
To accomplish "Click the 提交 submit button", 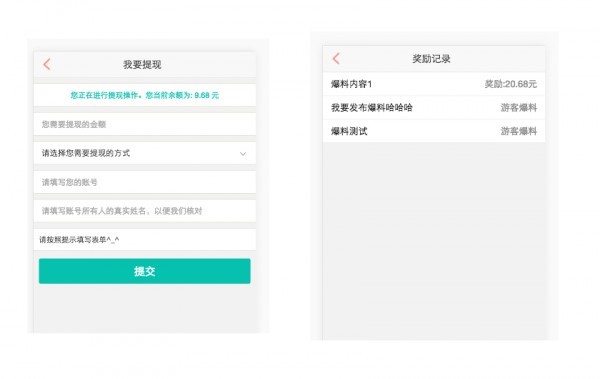I will click(x=145, y=271).
